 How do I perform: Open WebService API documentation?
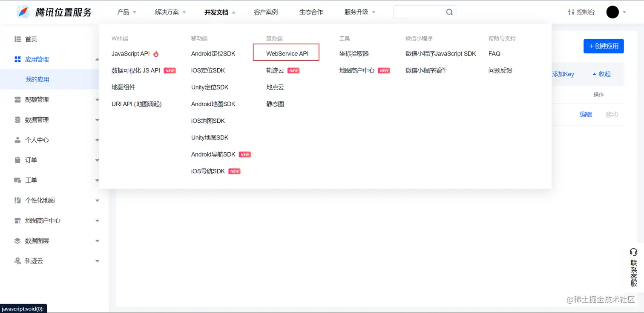[287, 54]
